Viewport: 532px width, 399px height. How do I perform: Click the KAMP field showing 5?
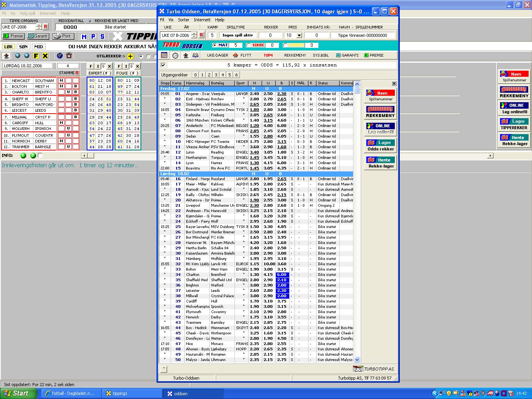click(212, 35)
